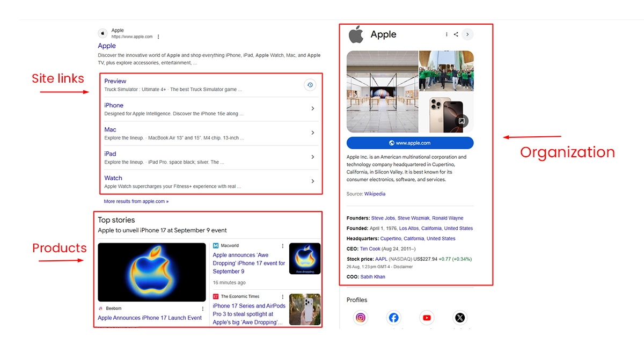Open Macworld 'Awe Dropping' iPhone 17 story
The height and width of the screenshot is (337, 644).
(x=248, y=263)
